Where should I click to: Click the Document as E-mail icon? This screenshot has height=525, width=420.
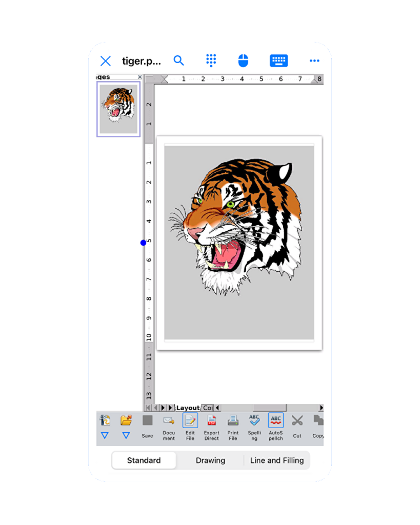[x=169, y=421]
